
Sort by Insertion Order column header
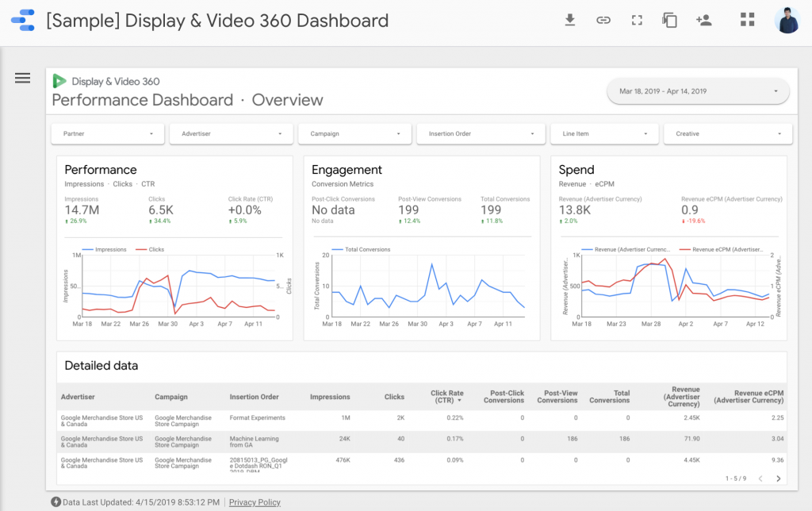[x=255, y=397]
